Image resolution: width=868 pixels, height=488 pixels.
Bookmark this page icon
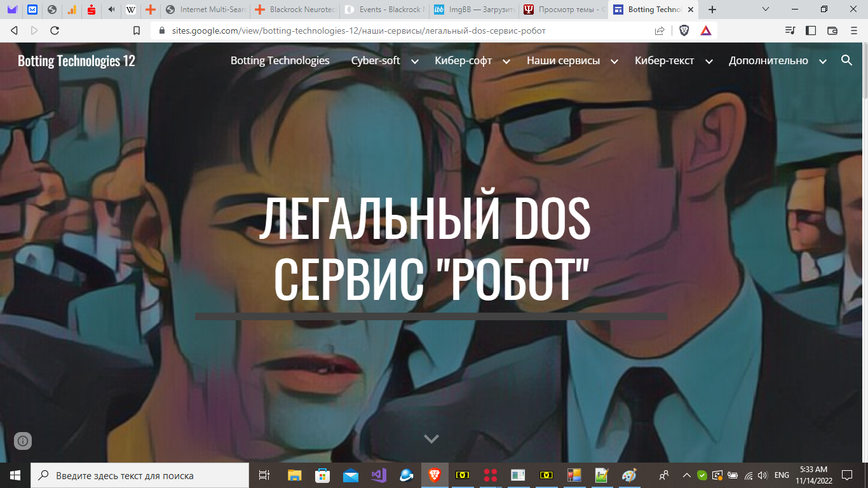pyautogui.click(x=137, y=30)
